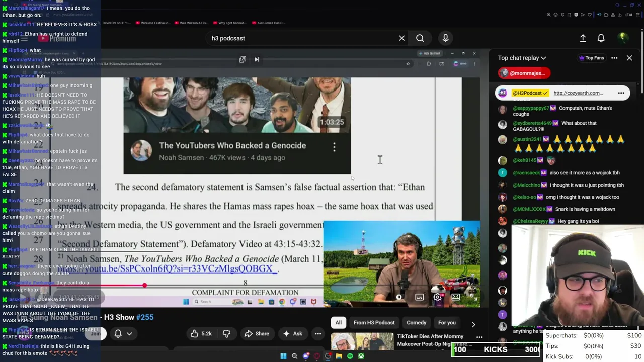Open the #255 hashtag link

pos(145,317)
